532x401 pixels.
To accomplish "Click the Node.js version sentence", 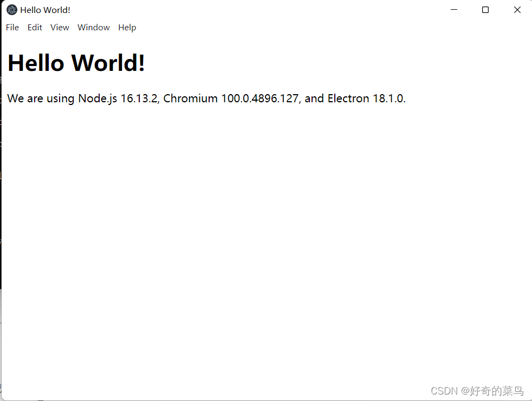I will [206, 98].
